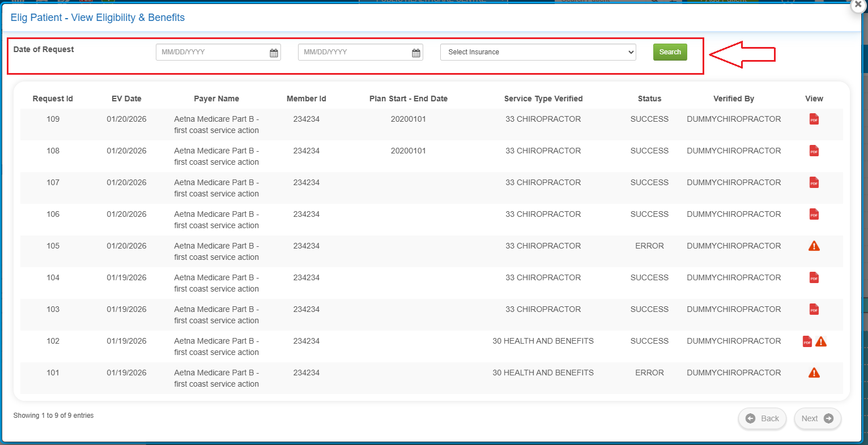868x445 pixels.
Task: Click the warning icon in request 102 row
Action: (x=821, y=341)
